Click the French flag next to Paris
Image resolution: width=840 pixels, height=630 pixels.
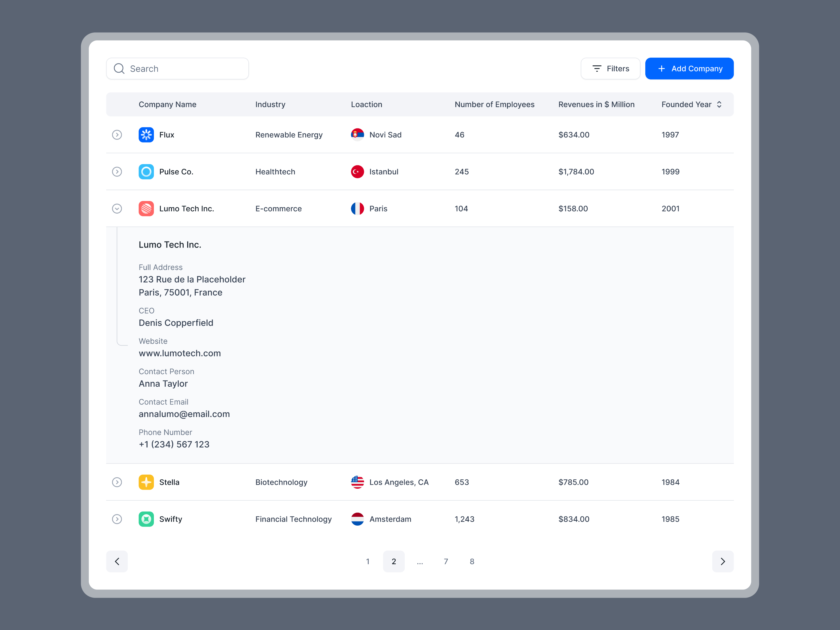coord(357,208)
